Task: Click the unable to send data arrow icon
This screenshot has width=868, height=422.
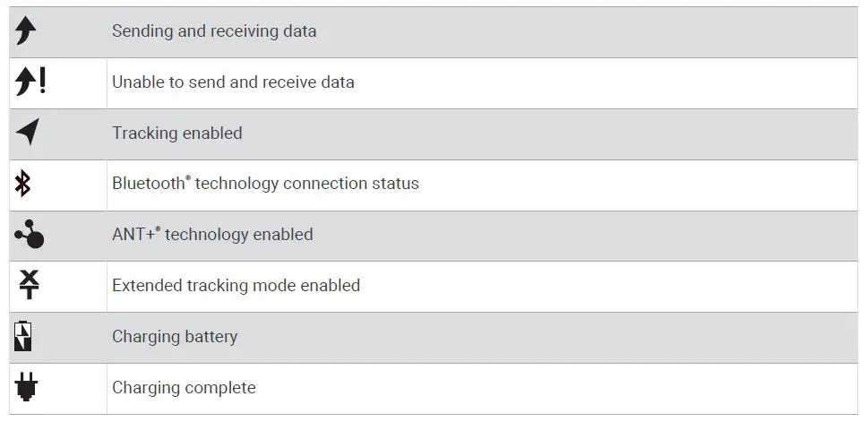Action: (x=25, y=82)
